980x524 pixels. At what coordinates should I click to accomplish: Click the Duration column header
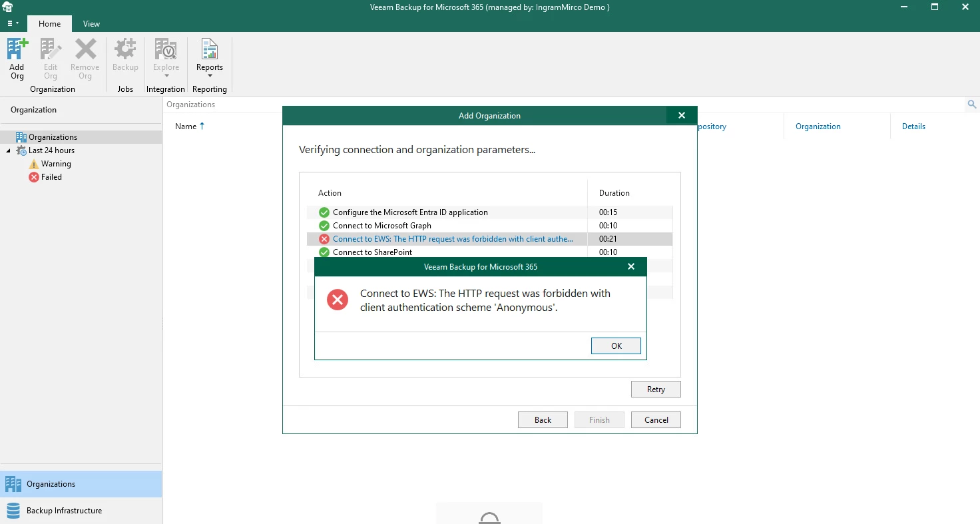(614, 193)
